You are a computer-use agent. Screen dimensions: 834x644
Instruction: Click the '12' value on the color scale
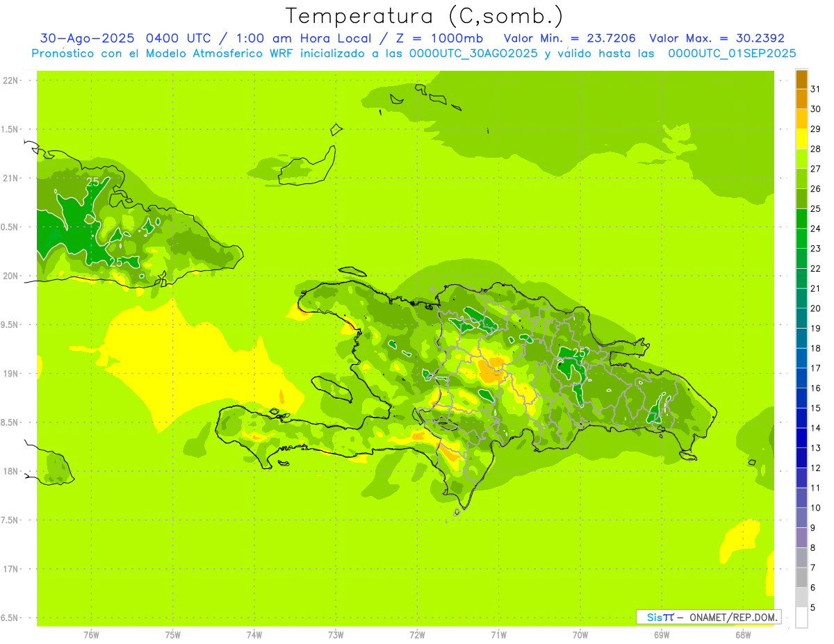click(816, 468)
